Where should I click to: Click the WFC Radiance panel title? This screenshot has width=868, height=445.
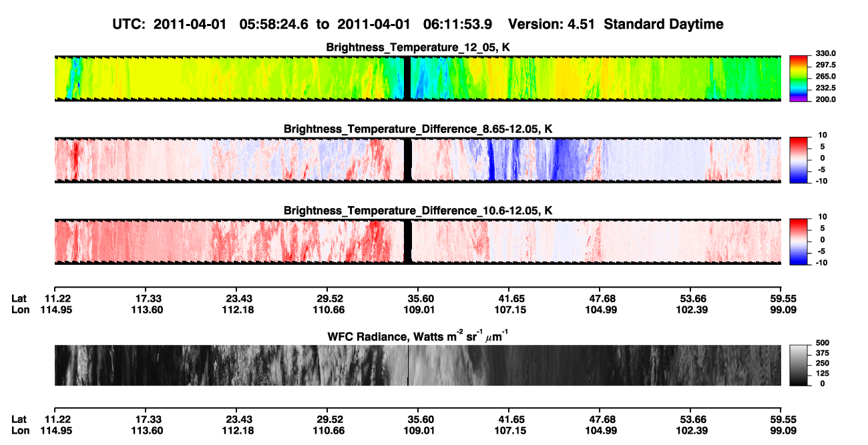pyautogui.click(x=418, y=336)
